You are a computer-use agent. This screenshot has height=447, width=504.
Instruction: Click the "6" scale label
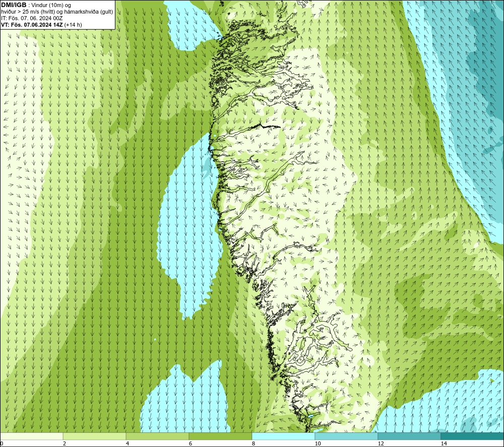pos(191,443)
